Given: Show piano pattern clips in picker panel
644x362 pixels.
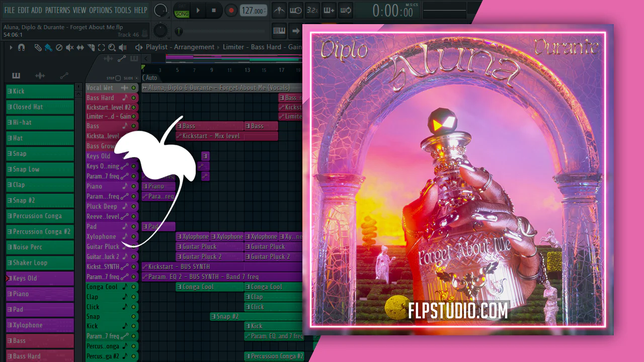Looking at the screenshot, I should tap(16, 76).
